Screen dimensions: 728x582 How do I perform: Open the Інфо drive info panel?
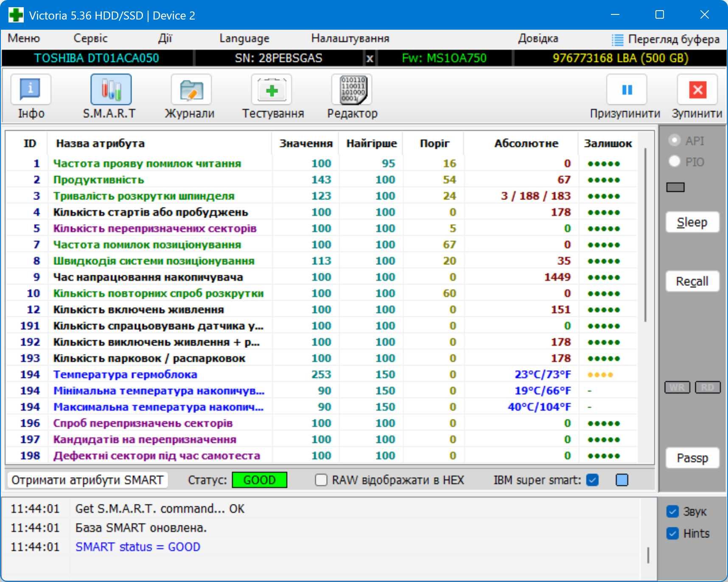pyautogui.click(x=31, y=90)
